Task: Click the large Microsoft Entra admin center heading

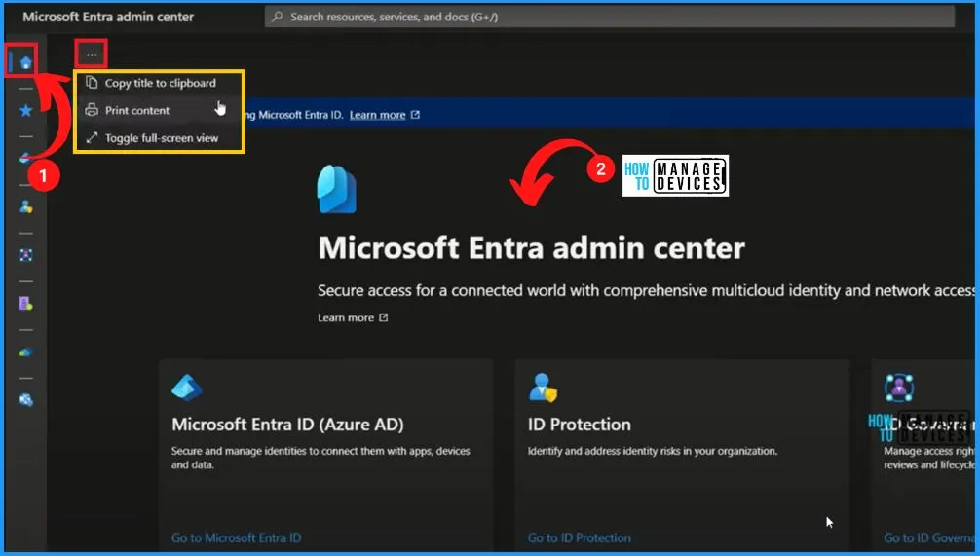Action: (x=531, y=248)
